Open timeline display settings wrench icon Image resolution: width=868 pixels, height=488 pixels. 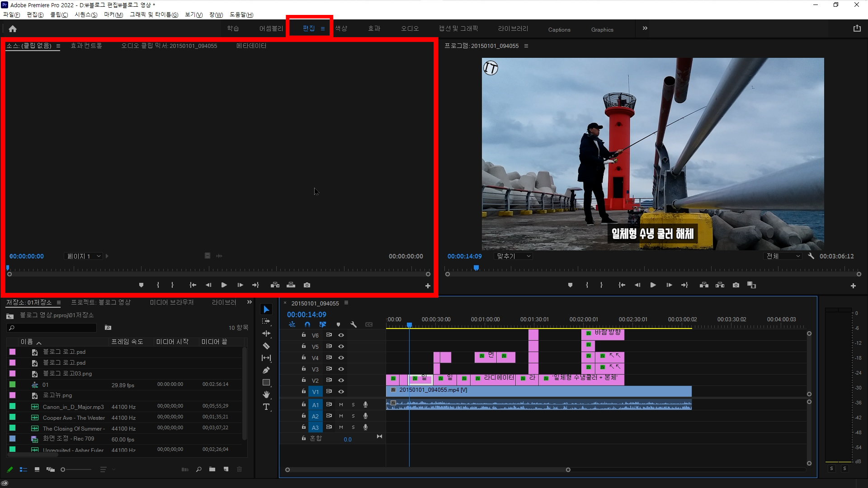pyautogui.click(x=354, y=324)
